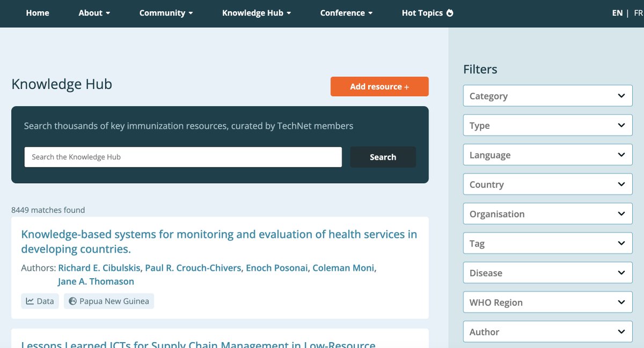Image resolution: width=644 pixels, height=348 pixels.
Task: Open the Lessons Learned ICTs for Supply Chain article
Action: (x=198, y=344)
